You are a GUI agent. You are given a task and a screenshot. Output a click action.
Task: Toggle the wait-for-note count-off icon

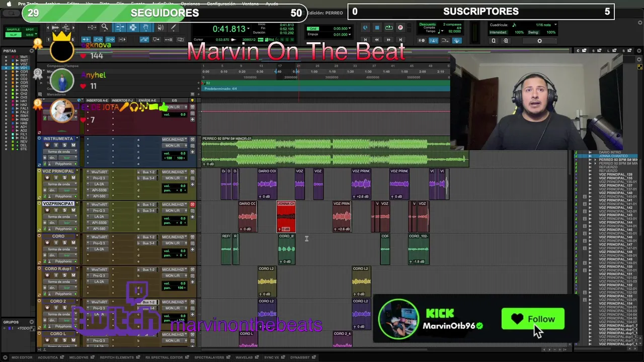[x=422, y=41]
